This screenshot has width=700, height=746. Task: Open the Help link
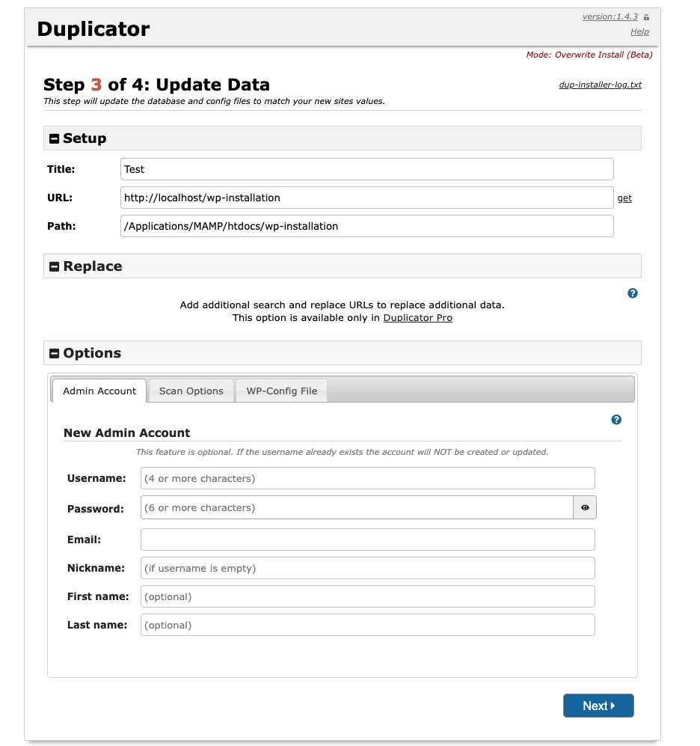639,31
